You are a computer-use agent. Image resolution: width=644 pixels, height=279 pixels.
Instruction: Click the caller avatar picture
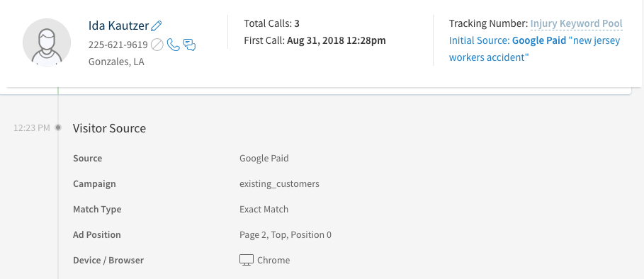47,42
